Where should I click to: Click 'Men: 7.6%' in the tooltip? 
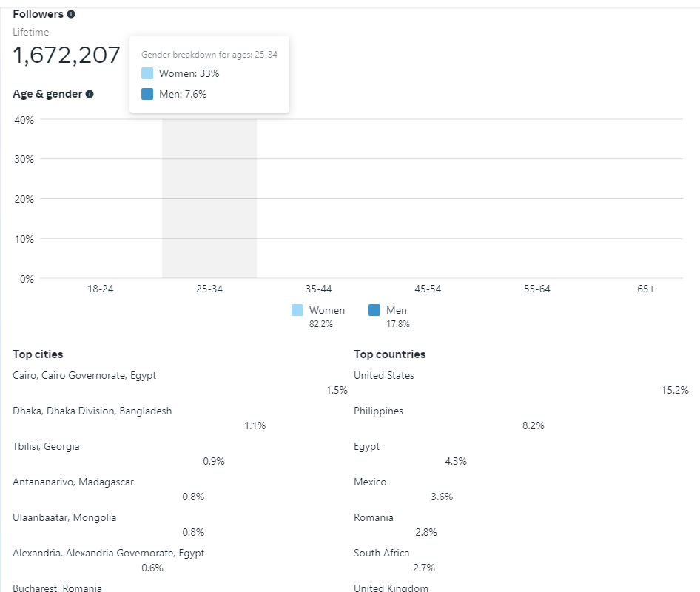click(x=183, y=94)
